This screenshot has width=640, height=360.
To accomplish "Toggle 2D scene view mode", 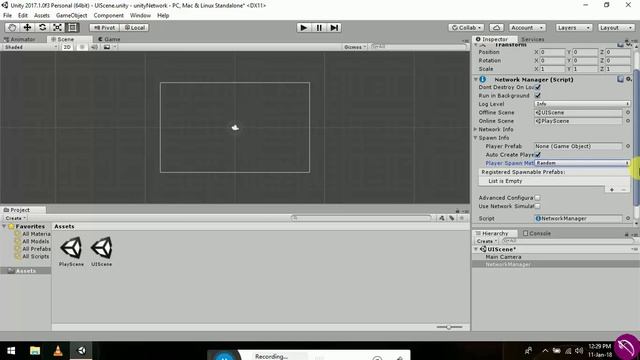I will click(67, 47).
